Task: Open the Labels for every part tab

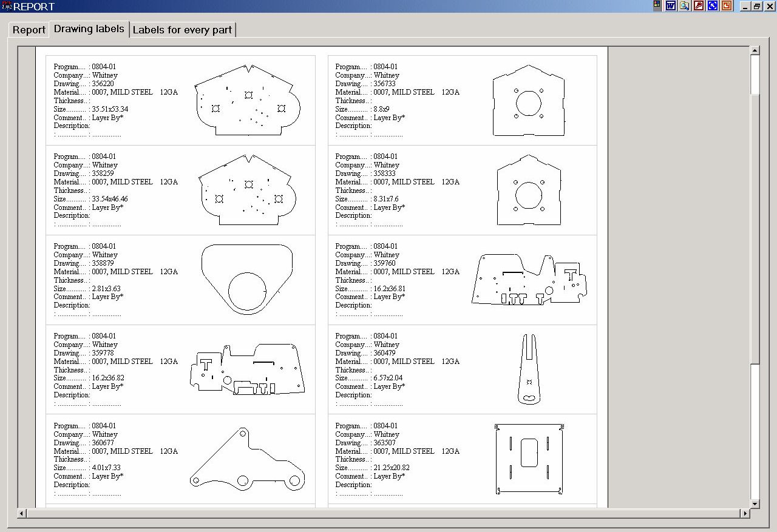Action: click(x=182, y=30)
